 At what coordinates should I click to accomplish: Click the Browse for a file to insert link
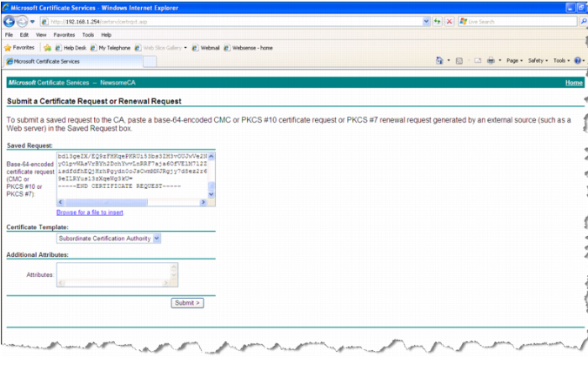(90, 212)
